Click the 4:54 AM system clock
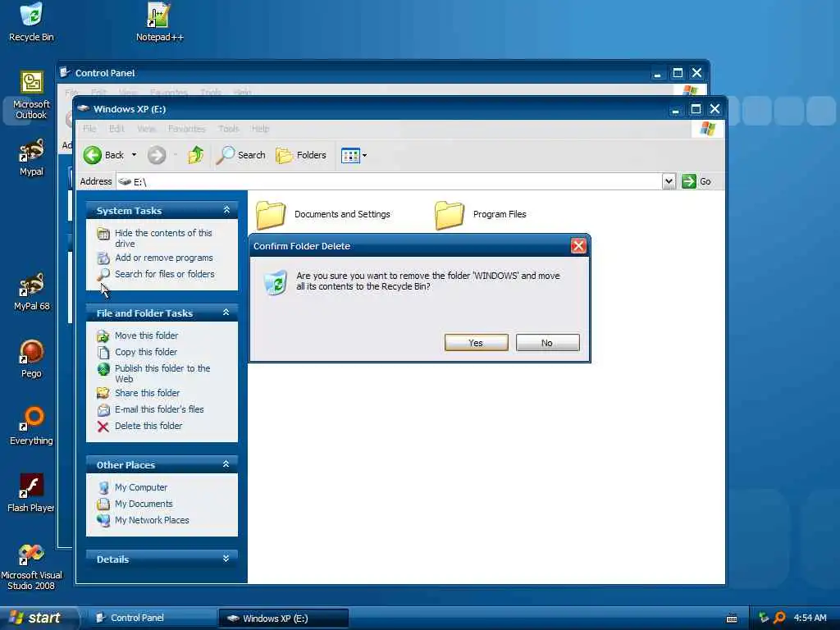The height and width of the screenshot is (630, 840). (x=810, y=618)
